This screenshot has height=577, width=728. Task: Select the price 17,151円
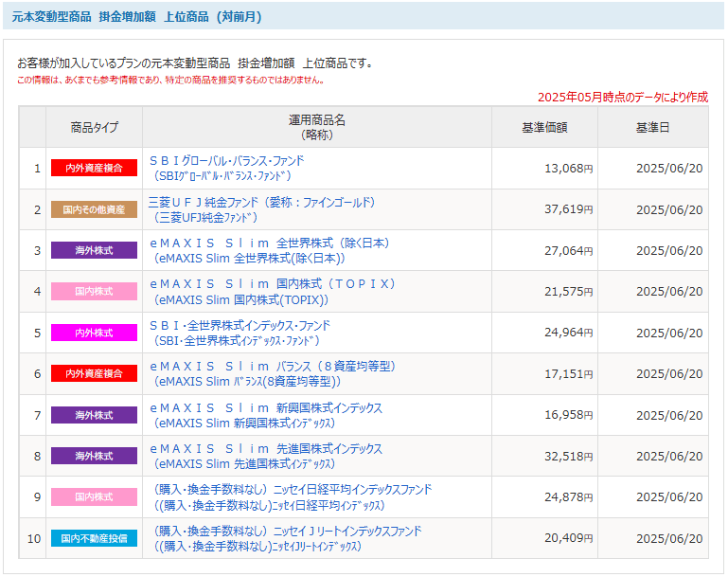[569, 374]
